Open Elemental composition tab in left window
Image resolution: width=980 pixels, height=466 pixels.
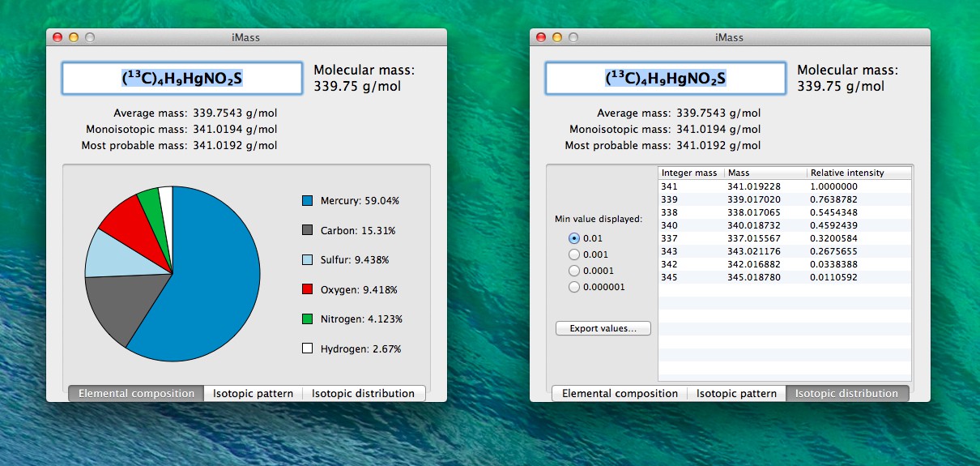coord(136,394)
